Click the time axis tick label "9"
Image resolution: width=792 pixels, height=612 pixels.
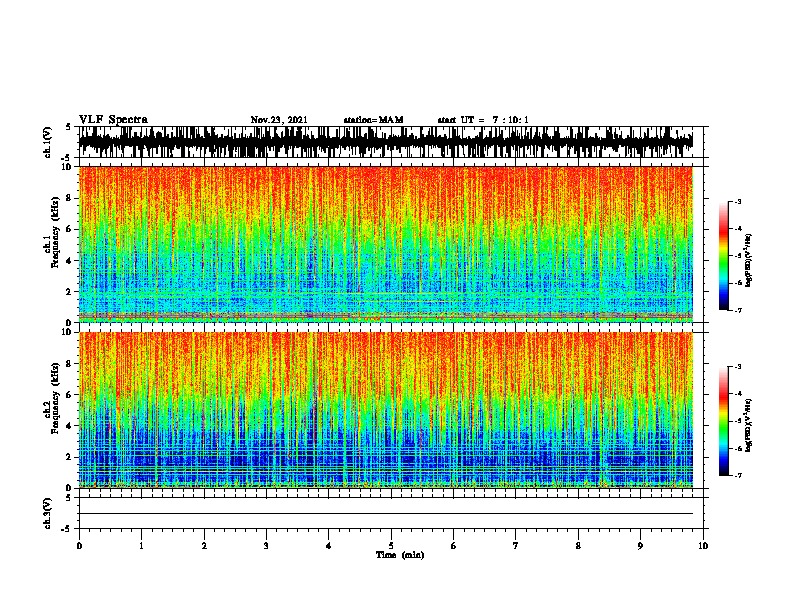coord(640,546)
